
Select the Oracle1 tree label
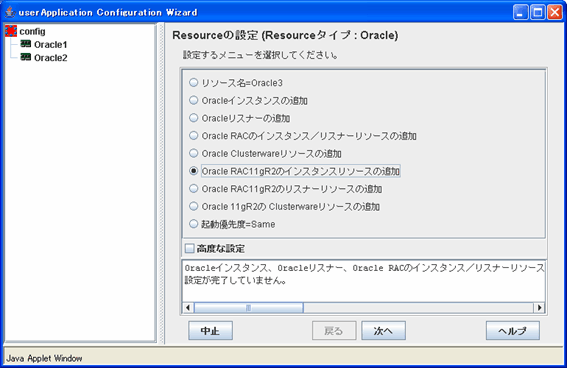click(51, 44)
